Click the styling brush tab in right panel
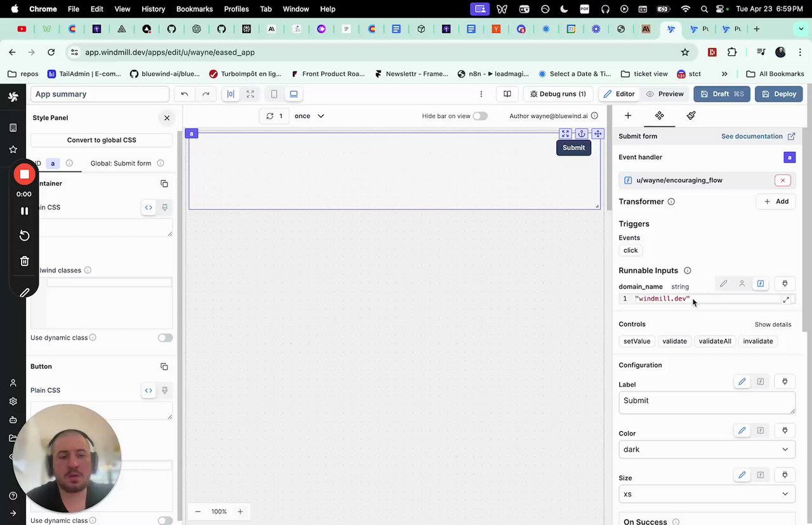The image size is (812, 525). point(691,115)
